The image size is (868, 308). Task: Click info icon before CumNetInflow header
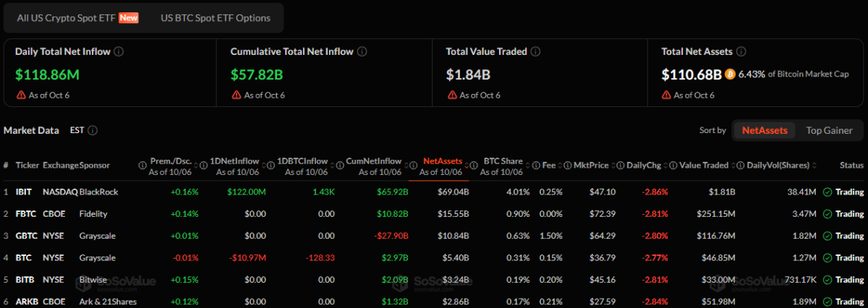pyautogui.click(x=341, y=166)
